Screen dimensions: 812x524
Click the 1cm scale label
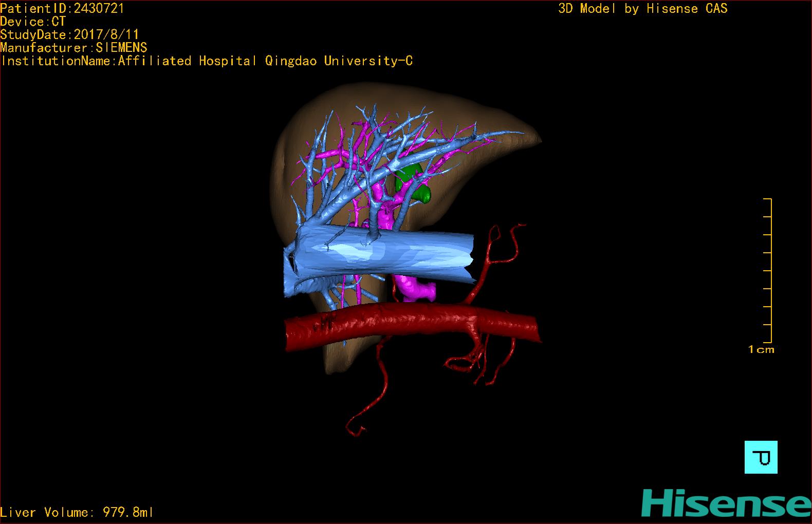click(x=761, y=350)
